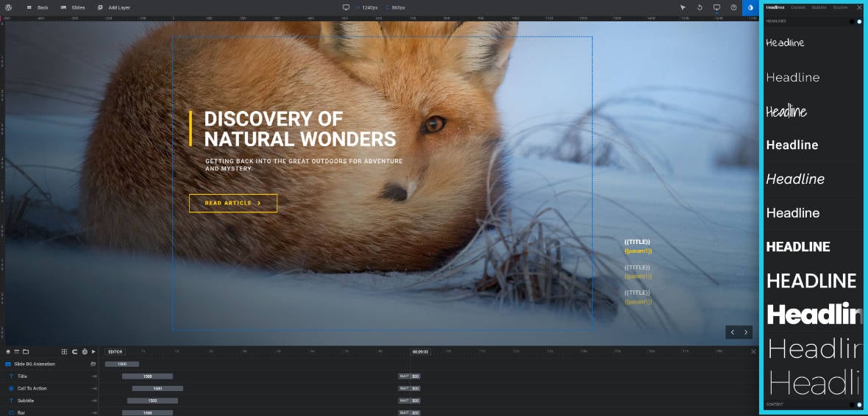Select the Slide BG Animation row
The width and height of the screenshot is (868, 416).
pyautogui.click(x=50, y=364)
